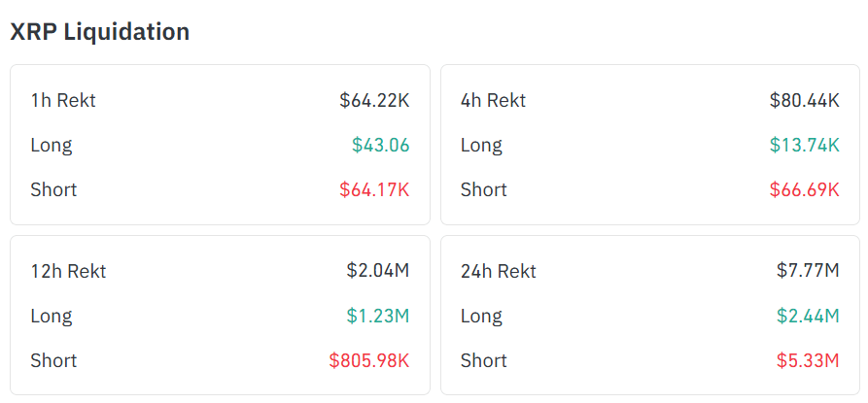Select the 24h Rekt total $7.77M
The height and width of the screenshot is (403, 868).
coord(808,271)
